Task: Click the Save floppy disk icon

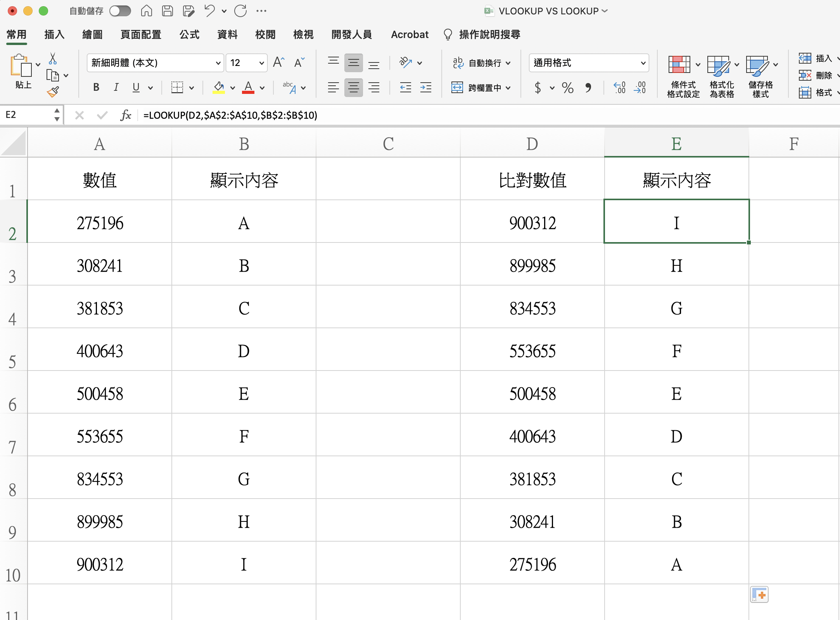Action: (168, 11)
